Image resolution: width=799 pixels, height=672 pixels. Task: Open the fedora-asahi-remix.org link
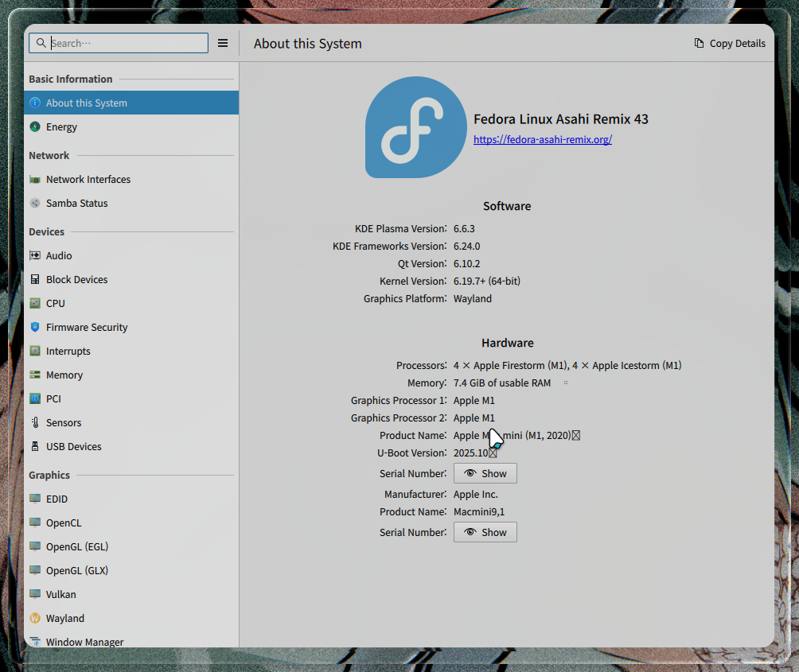click(x=543, y=139)
